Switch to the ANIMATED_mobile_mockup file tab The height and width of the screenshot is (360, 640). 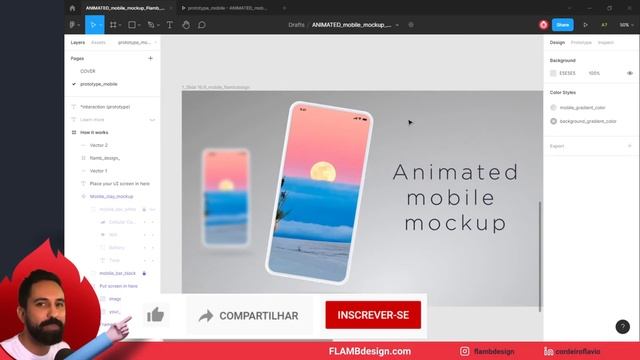125,8
